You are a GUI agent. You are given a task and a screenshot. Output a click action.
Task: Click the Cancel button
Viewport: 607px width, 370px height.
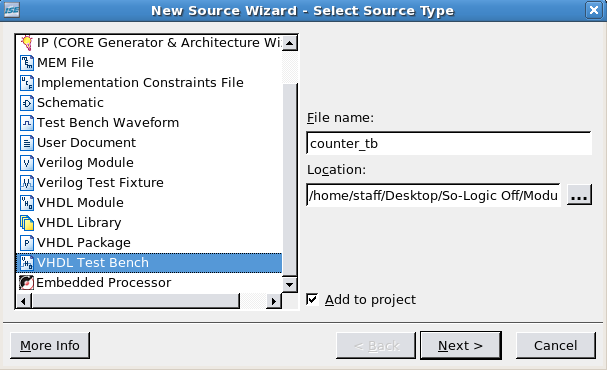556,345
